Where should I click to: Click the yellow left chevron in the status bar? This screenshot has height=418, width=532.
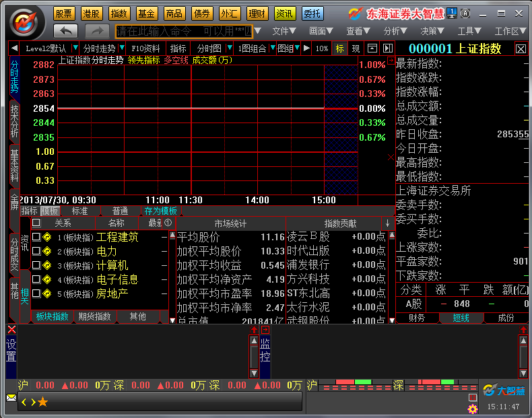pyautogui.click(x=24, y=402)
